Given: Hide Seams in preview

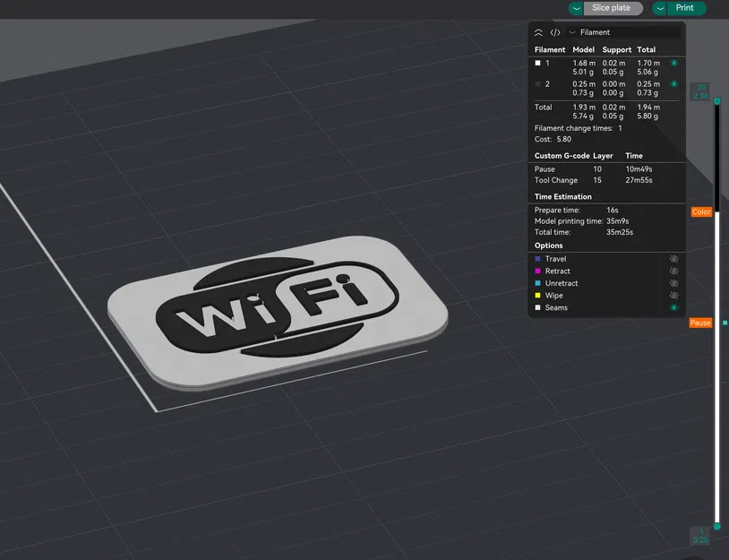Looking at the screenshot, I should tap(673, 307).
